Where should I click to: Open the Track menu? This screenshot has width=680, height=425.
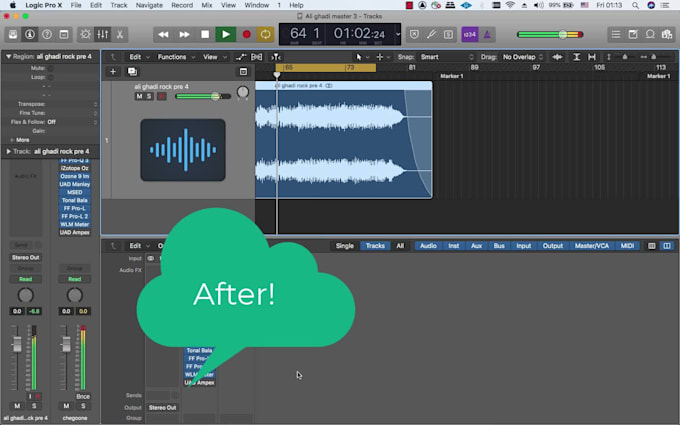(x=118, y=5)
